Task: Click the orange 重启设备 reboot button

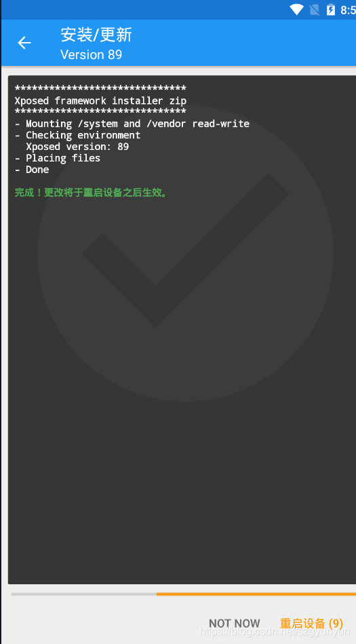Action: [x=311, y=624]
